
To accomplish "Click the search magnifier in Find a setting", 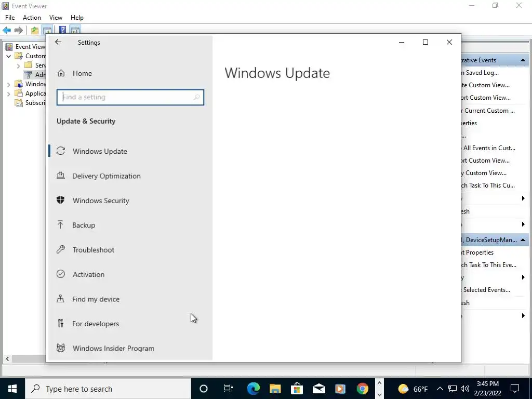I will tap(196, 97).
